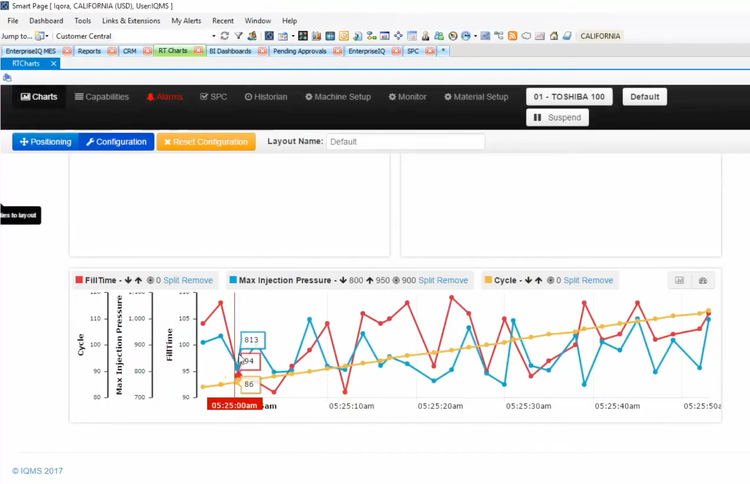Click the printer icon below RTCharts tab
Screen dimensions: 750x484
click(7, 77)
